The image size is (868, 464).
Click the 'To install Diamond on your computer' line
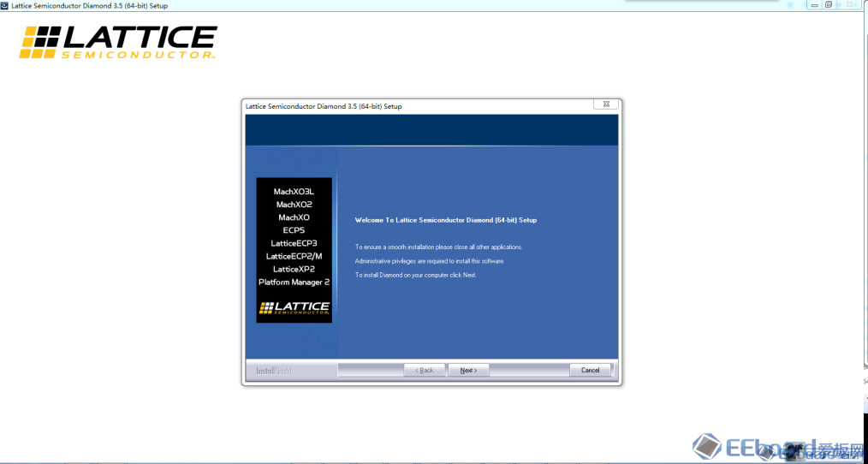[x=415, y=275]
